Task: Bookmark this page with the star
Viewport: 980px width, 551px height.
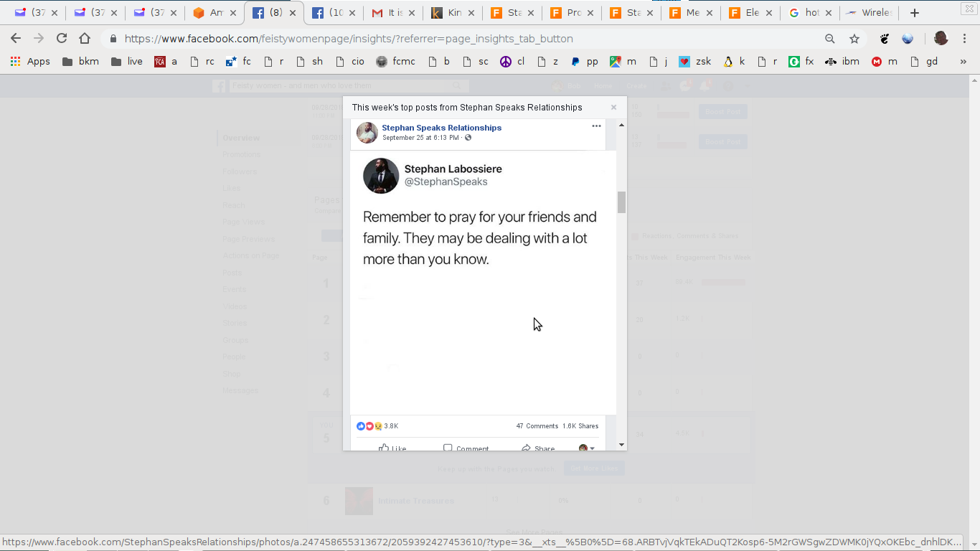Action: pyautogui.click(x=854, y=39)
